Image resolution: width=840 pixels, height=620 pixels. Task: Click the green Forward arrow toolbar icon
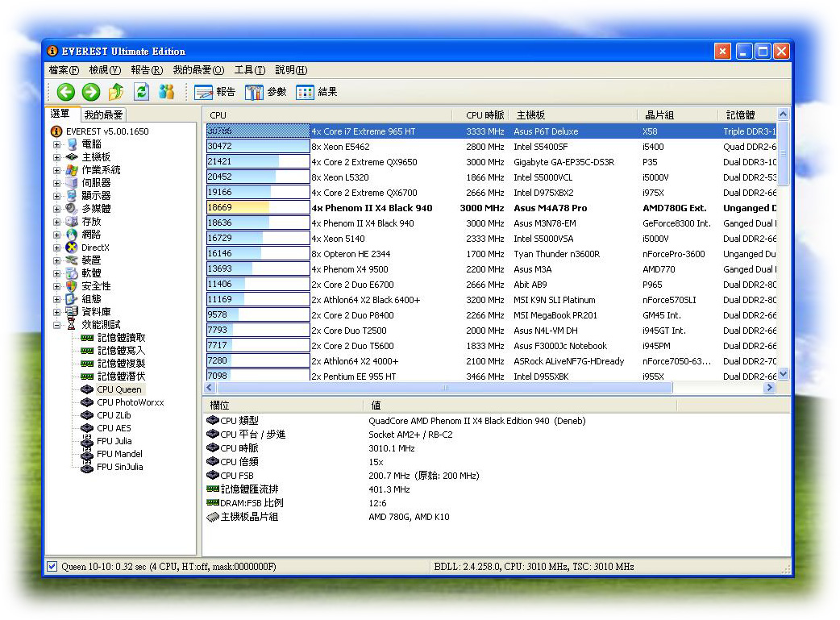pos(91,92)
